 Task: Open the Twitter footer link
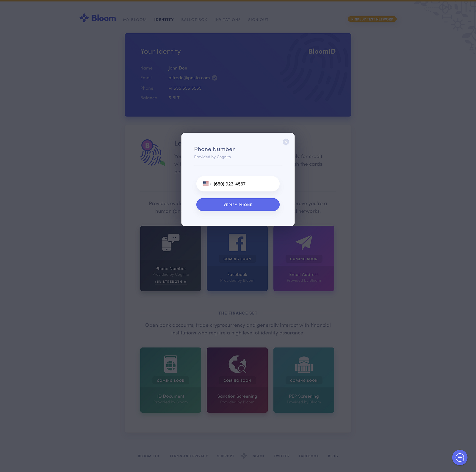(x=282, y=456)
